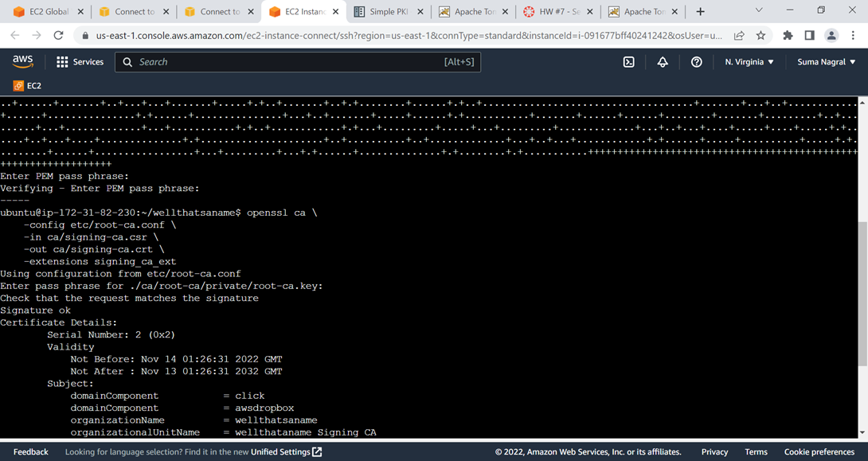Screen dimensions: 868x461
Task: Bookmark the page with the star icon
Action: [x=760, y=36]
